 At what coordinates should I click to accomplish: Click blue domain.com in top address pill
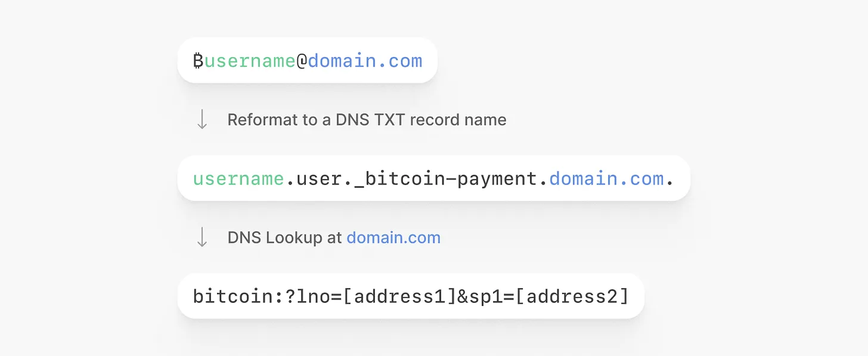[x=365, y=61]
